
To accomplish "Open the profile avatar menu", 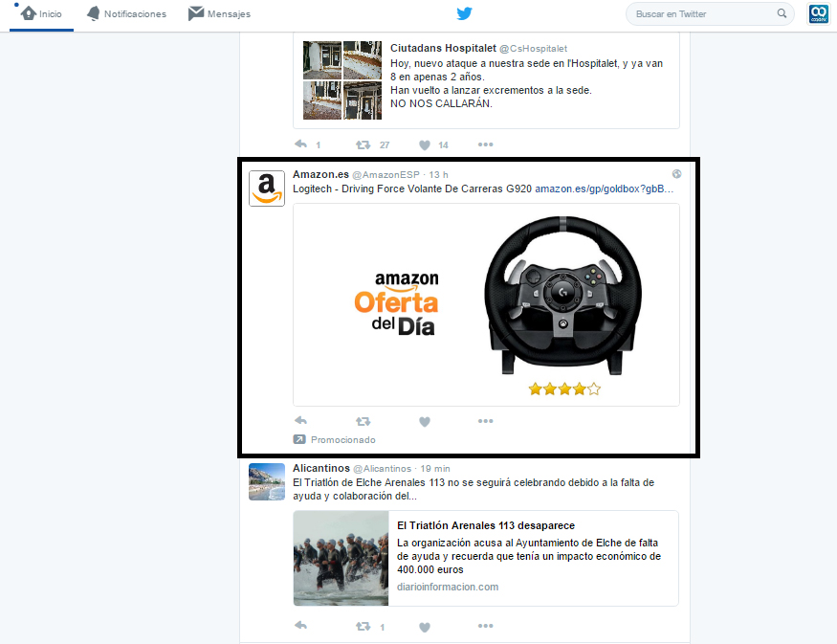I will pos(819,14).
